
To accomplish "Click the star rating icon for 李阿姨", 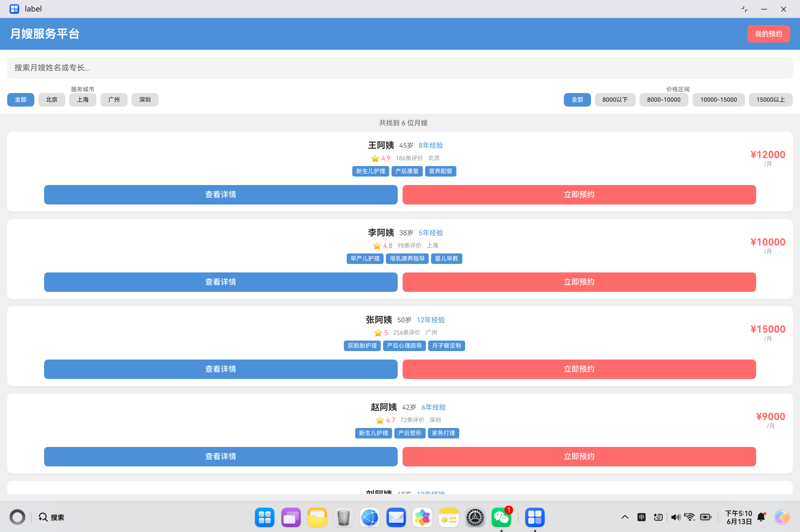I will [x=377, y=246].
